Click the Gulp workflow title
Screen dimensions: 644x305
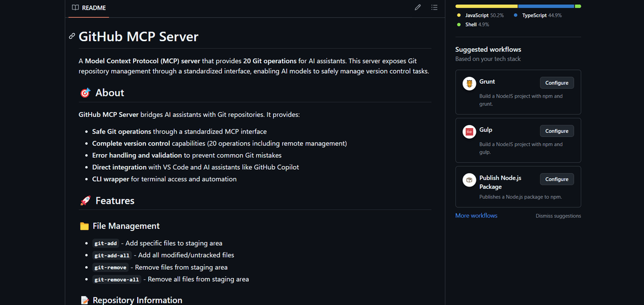point(486,130)
